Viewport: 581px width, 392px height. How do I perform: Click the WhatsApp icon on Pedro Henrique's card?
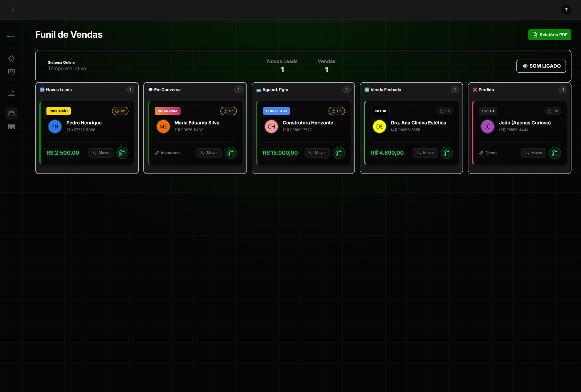122,153
